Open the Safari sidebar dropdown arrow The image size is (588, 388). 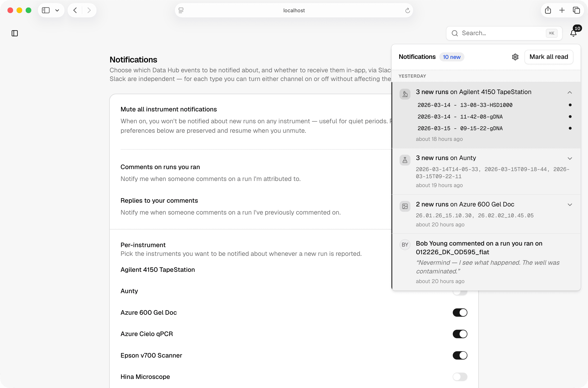click(x=57, y=10)
